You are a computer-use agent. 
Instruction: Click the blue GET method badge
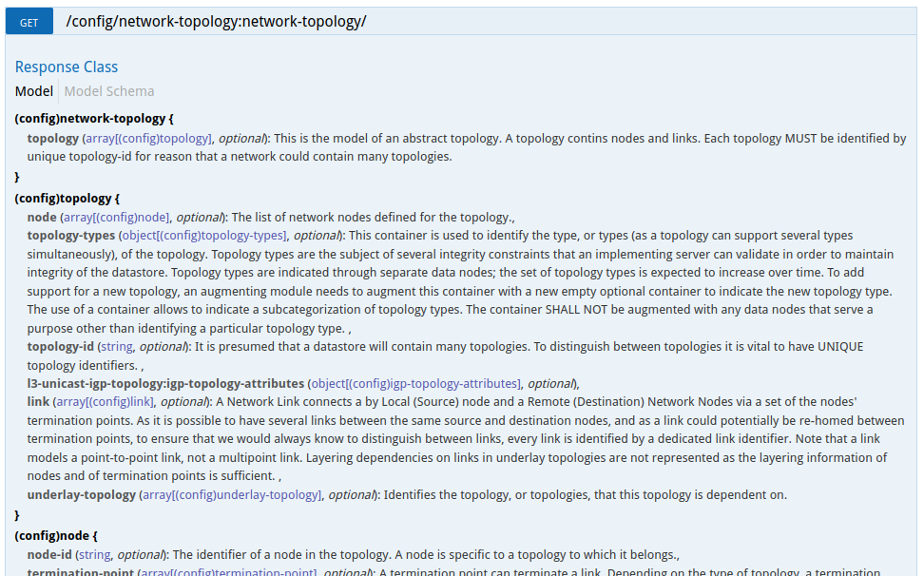[29, 22]
